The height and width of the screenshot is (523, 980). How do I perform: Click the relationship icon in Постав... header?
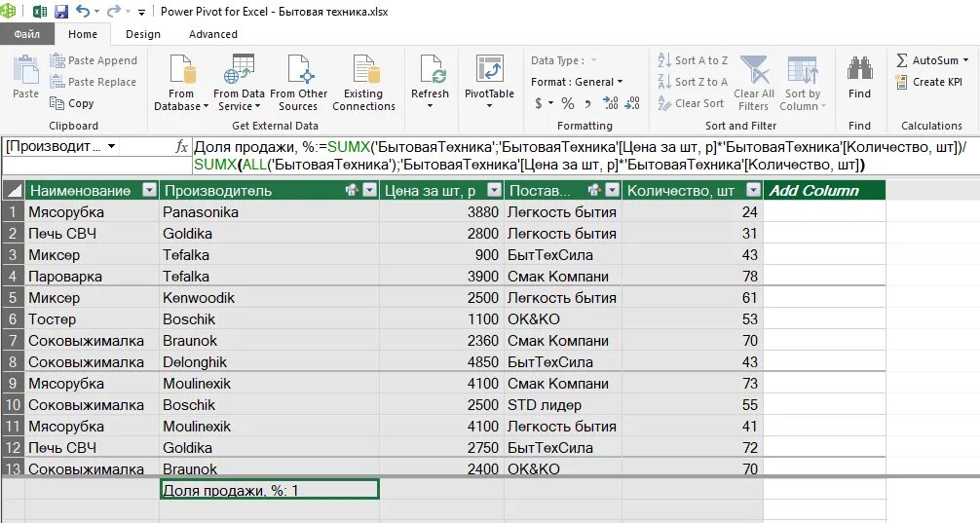coord(594,190)
